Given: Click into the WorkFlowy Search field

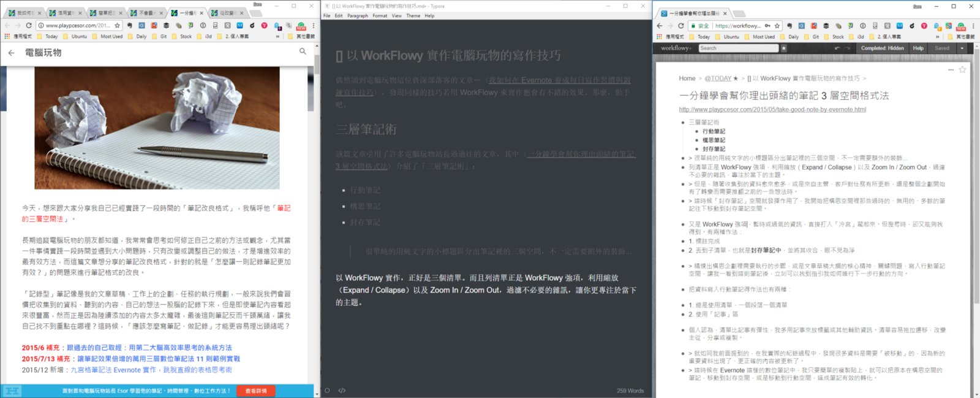Looking at the screenshot, I should tap(738, 48).
